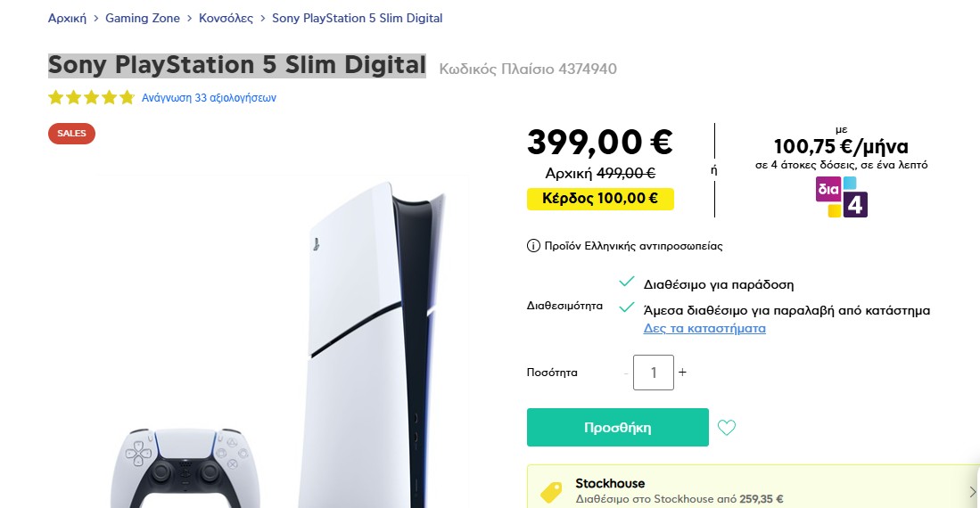Click the five-star rating icons
This screenshot has height=508, width=980.
91,97
